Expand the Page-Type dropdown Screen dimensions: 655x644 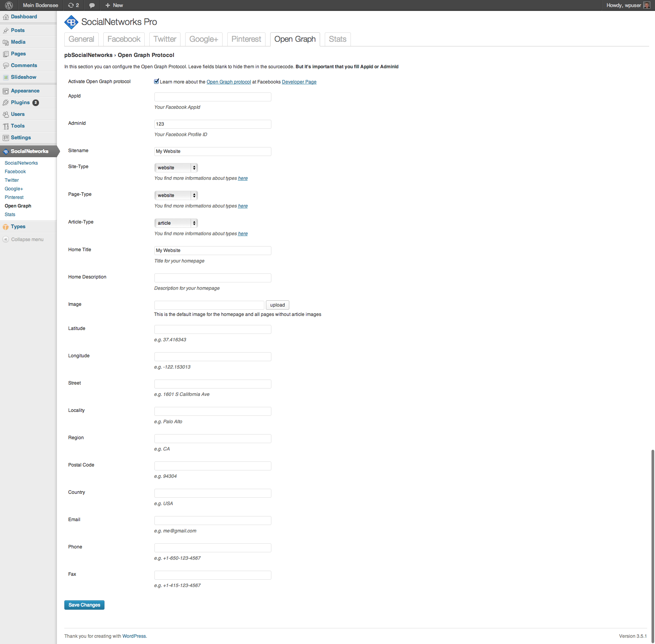click(176, 195)
